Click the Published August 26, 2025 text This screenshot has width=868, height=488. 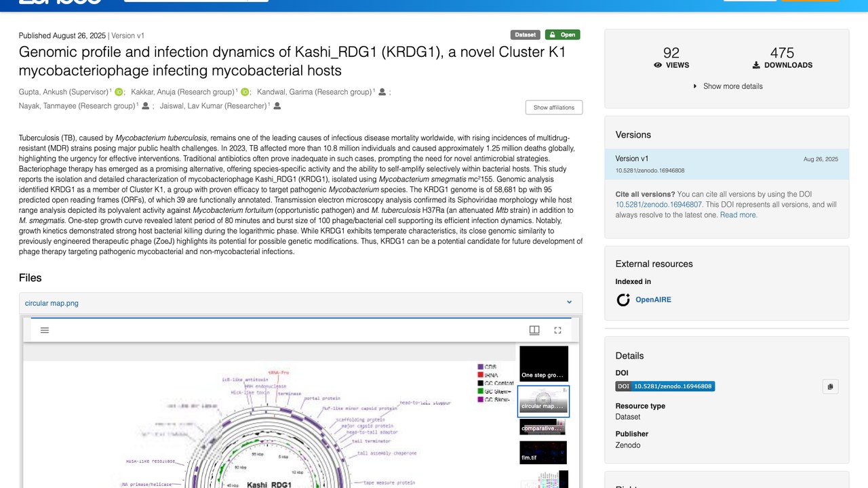click(62, 35)
